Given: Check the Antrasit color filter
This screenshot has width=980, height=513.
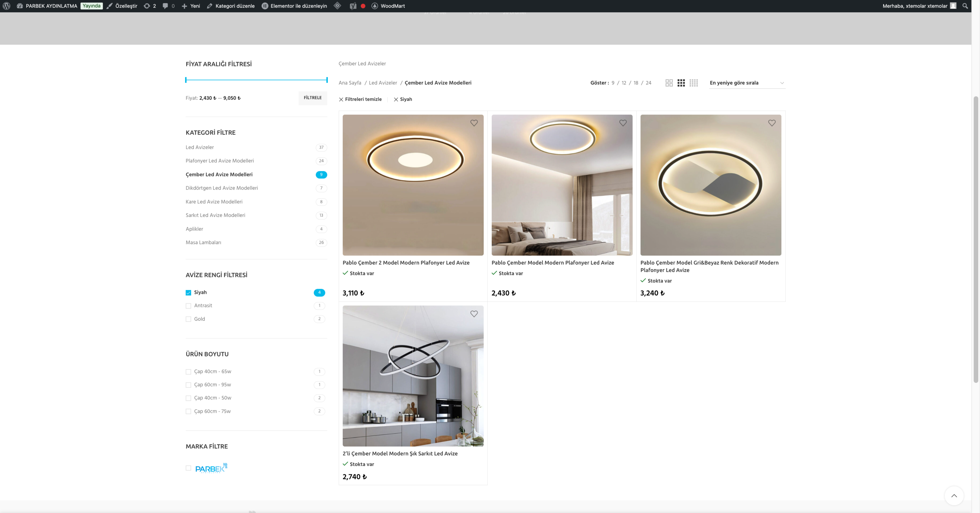Looking at the screenshot, I should point(188,306).
